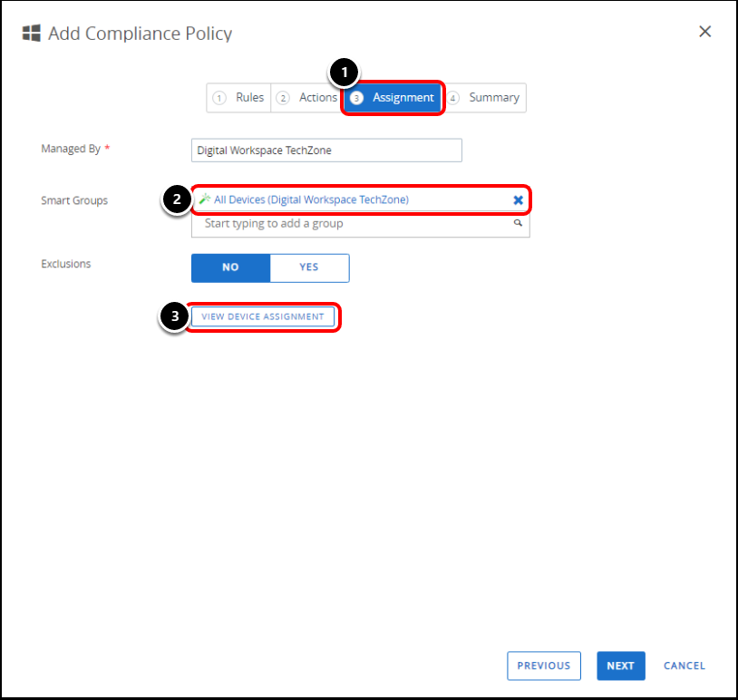Select the Assignment step tab
The width and height of the screenshot is (738, 700).
point(393,98)
